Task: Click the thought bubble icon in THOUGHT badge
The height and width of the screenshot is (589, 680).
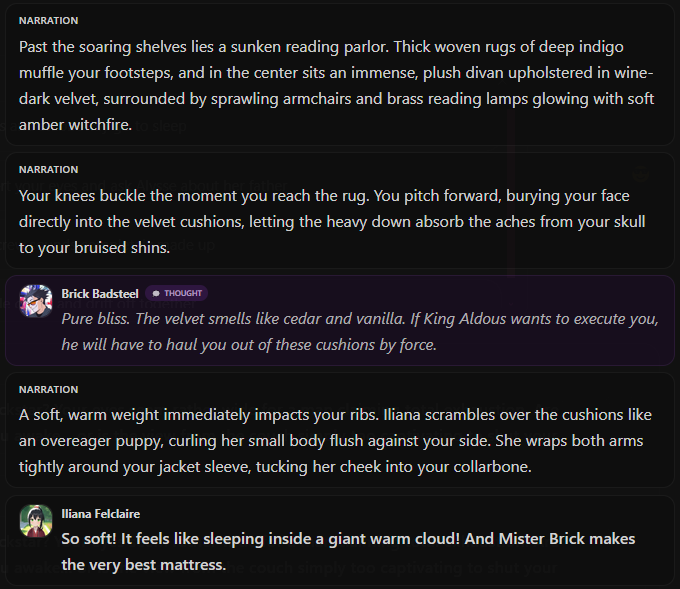Action: [156, 294]
